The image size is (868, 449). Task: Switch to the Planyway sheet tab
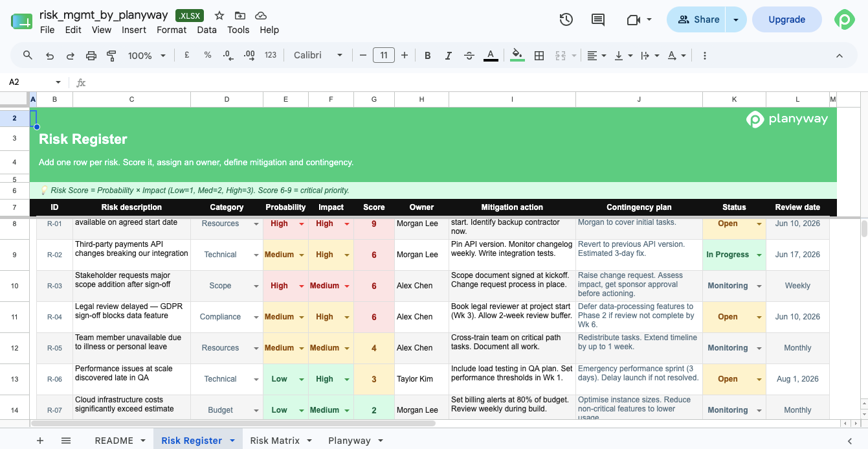tap(355, 441)
